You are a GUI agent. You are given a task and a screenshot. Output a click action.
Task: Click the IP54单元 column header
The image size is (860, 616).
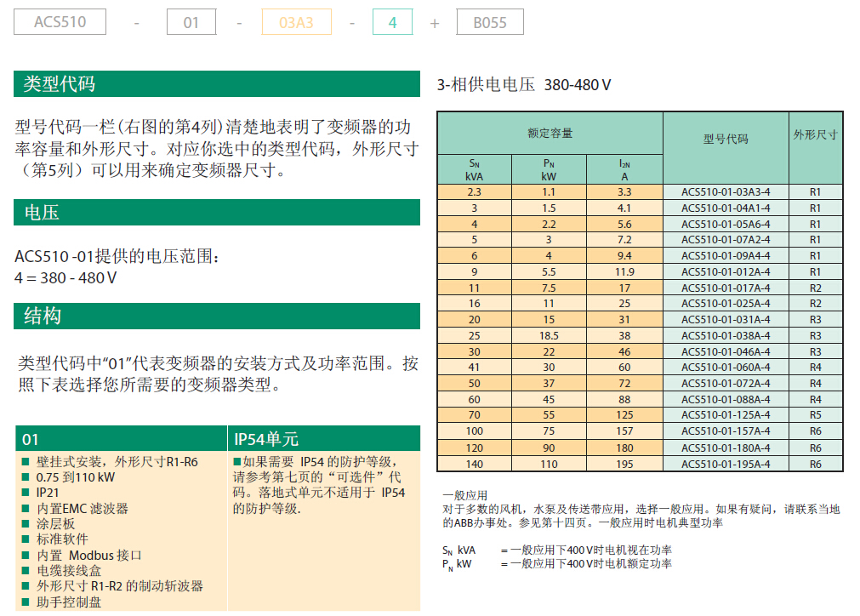click(323, 439)
